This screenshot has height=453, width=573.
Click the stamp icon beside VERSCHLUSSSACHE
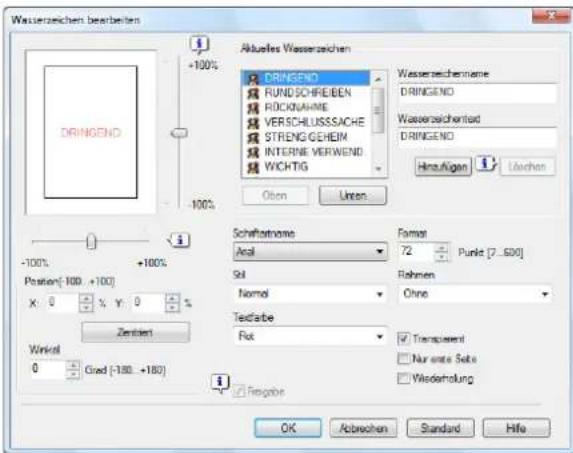tap(253, 123)
